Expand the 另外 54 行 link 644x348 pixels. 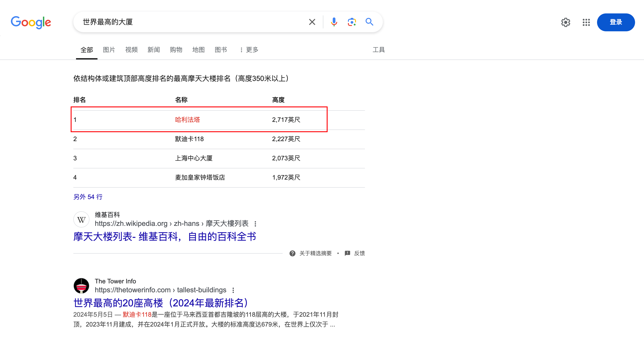(x=88, y=197)
